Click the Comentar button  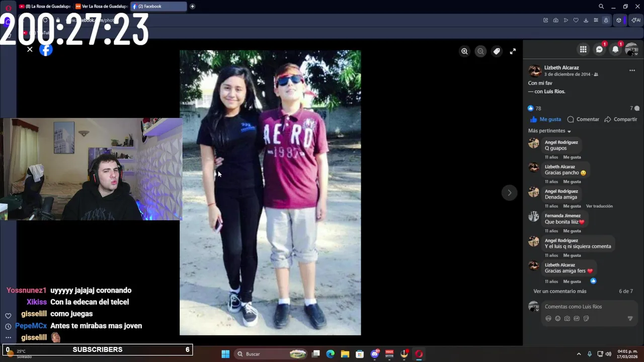click(583, 119)
